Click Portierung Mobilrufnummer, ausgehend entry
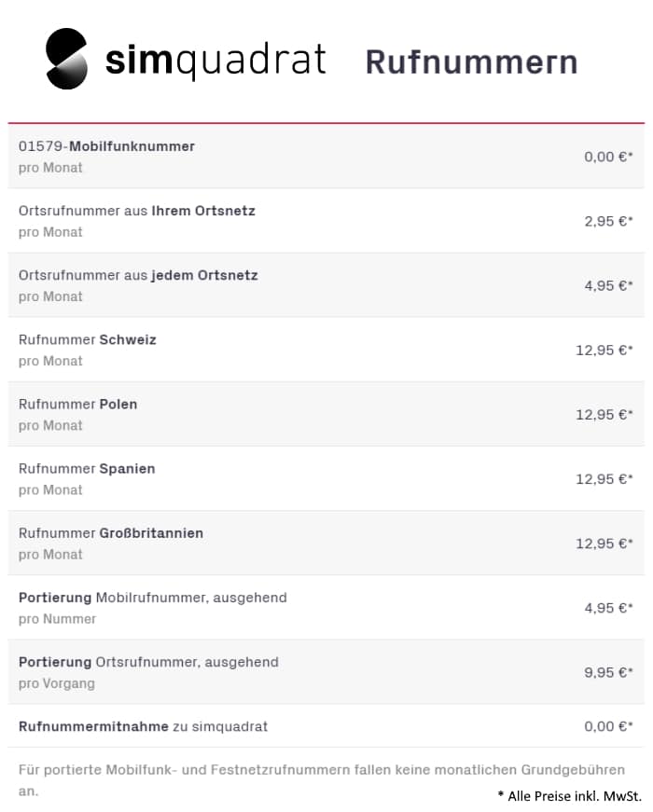Viewport: 653px width, 812px height. click(x=153, y=597)
